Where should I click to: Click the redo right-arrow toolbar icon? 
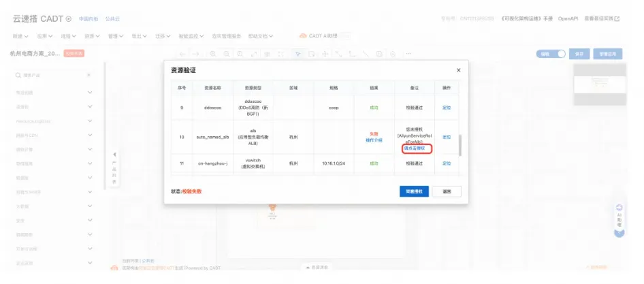(x=196, y=54)
